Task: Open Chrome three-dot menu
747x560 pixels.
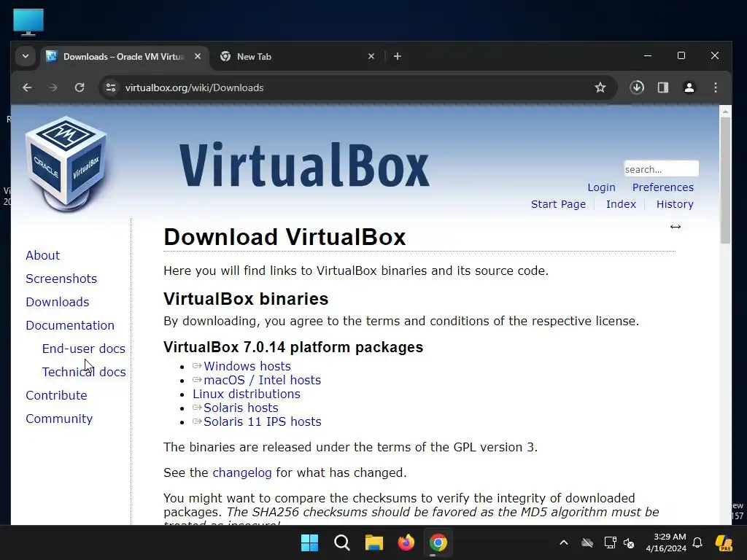Action: click(x=716, y=87)
